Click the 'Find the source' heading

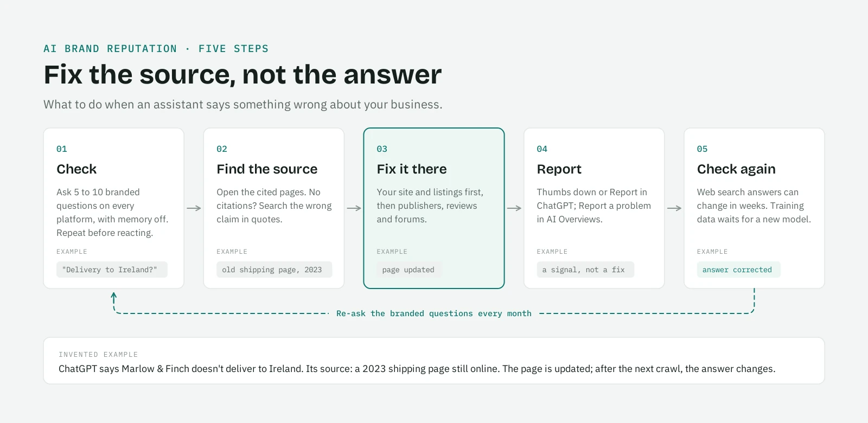click(267, 169)
